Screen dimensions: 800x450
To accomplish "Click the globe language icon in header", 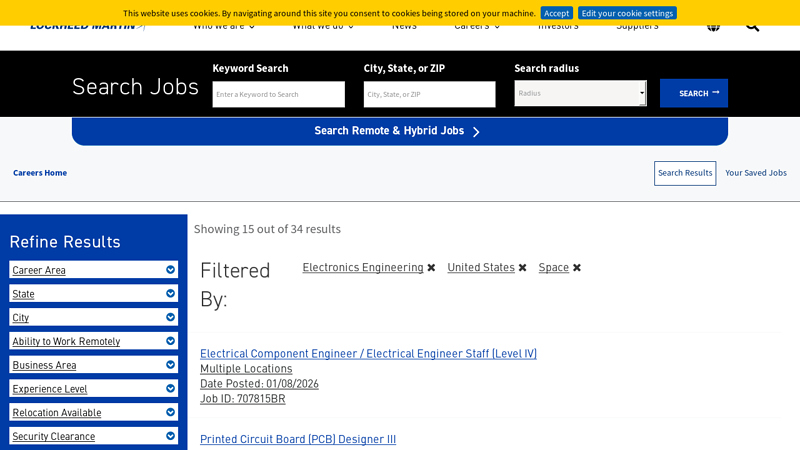I will click(x=713, y=27).
